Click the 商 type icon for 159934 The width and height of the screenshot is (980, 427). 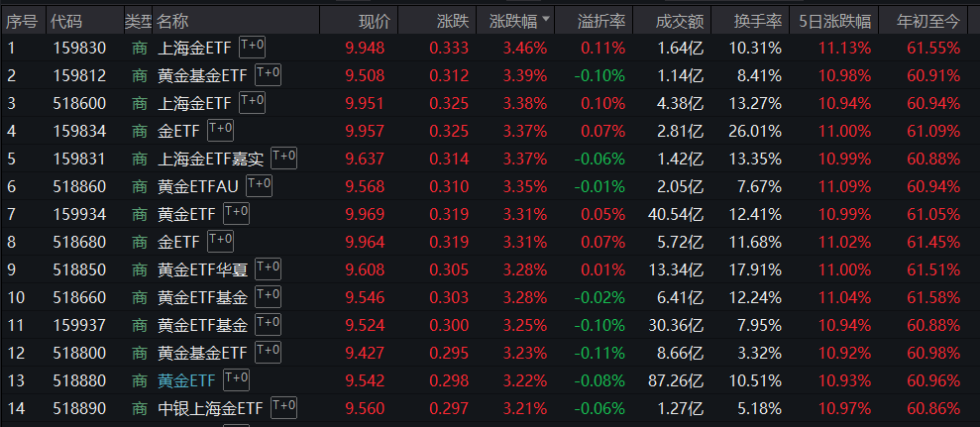click(139, 213)
